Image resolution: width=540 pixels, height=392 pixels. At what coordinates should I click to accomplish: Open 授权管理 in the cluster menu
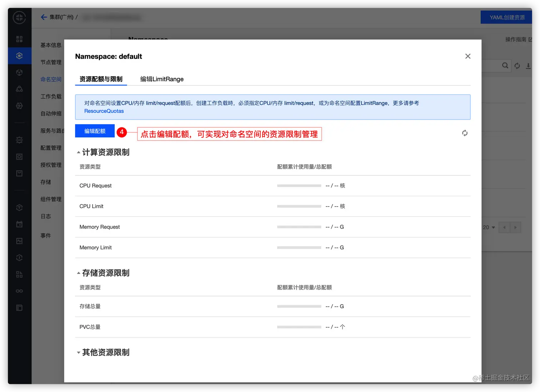click(51, 165)
